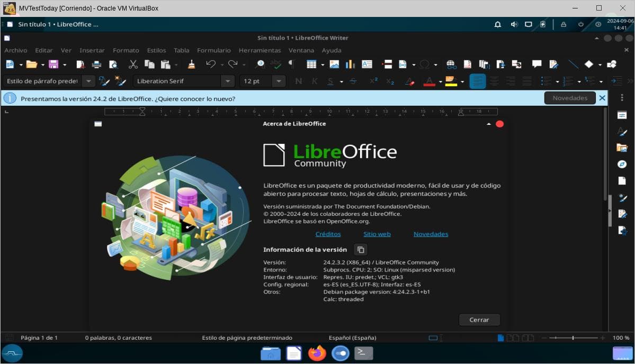Viewport: 635px width, 364px height.
Task: Open the Archivo menu
Action: click(x=16, y=50)
